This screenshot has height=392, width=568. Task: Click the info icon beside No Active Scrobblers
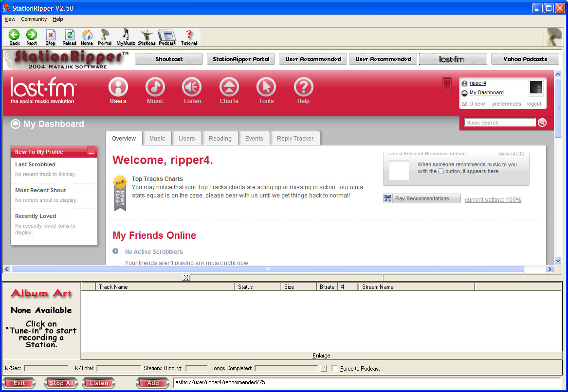(115, 251)
